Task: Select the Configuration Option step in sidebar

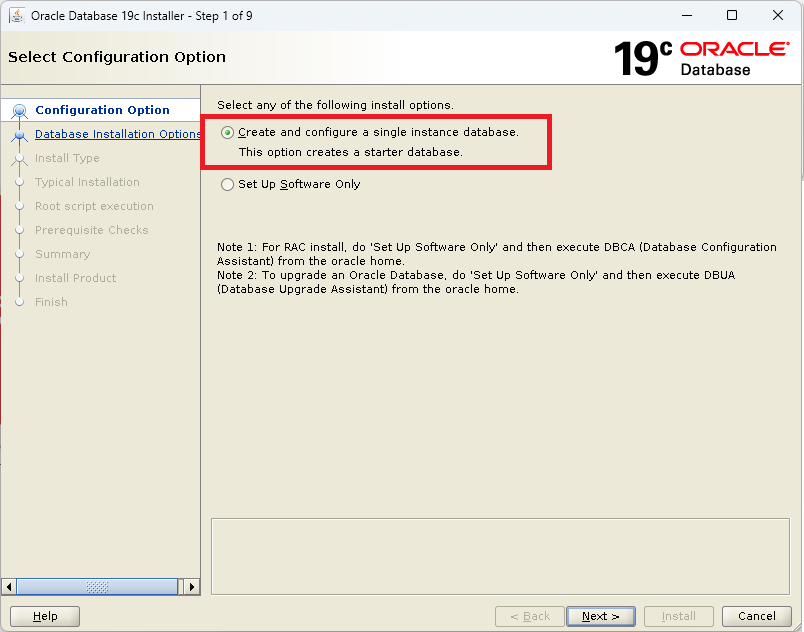Action: click(x=102, y=110)
